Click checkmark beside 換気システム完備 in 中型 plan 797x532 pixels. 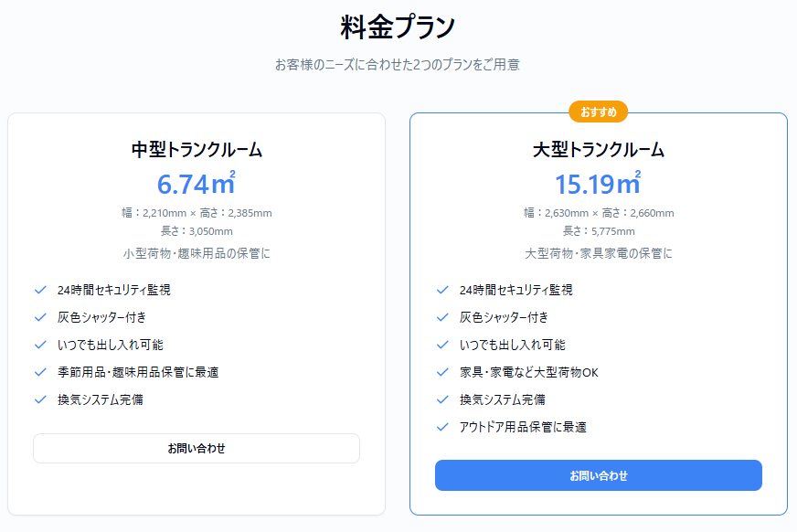coord(40,399)
